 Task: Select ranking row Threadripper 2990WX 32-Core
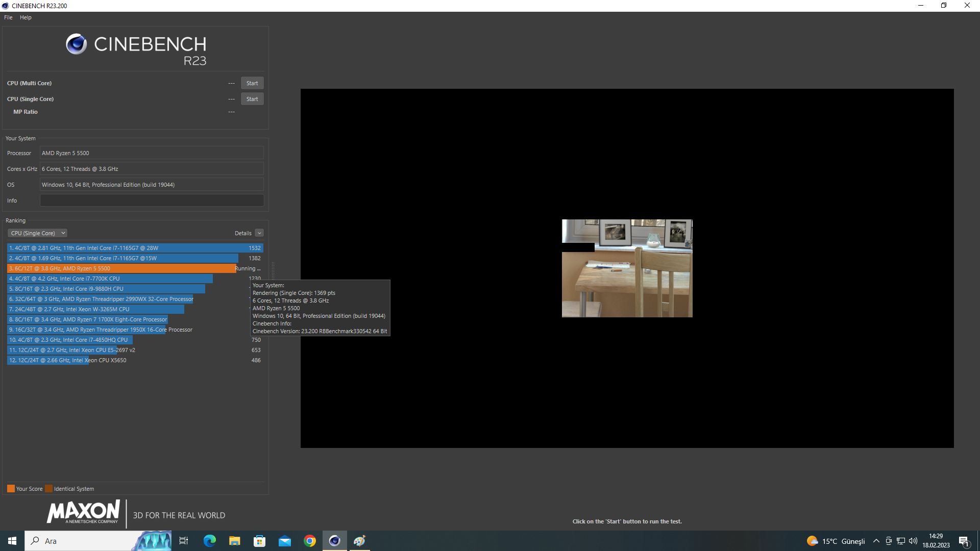tap(135, 299)
